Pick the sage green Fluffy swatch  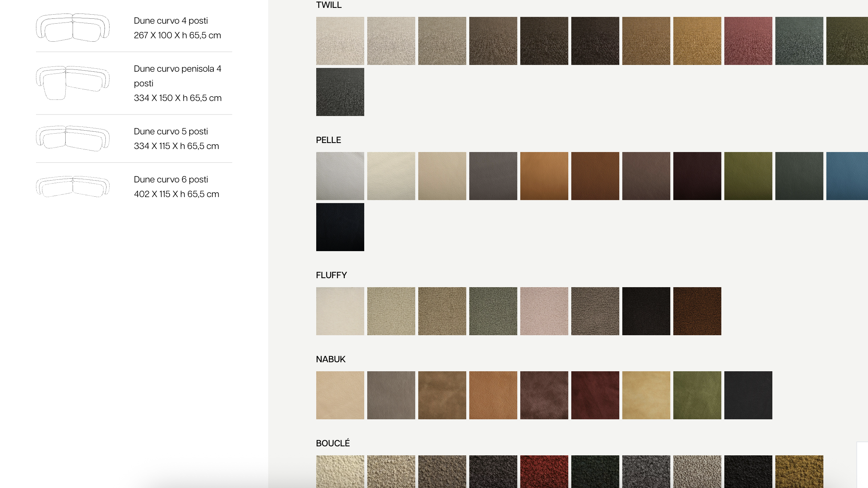pos(493,311)
